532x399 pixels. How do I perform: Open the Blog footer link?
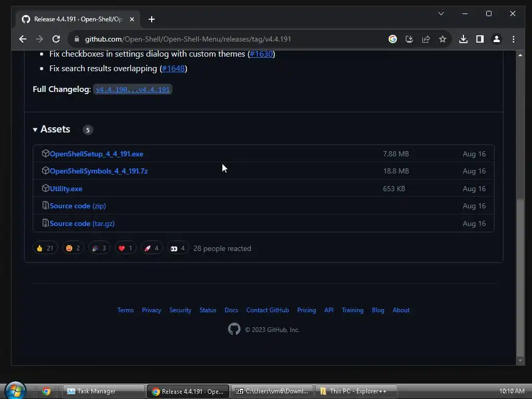coord(378,310)
